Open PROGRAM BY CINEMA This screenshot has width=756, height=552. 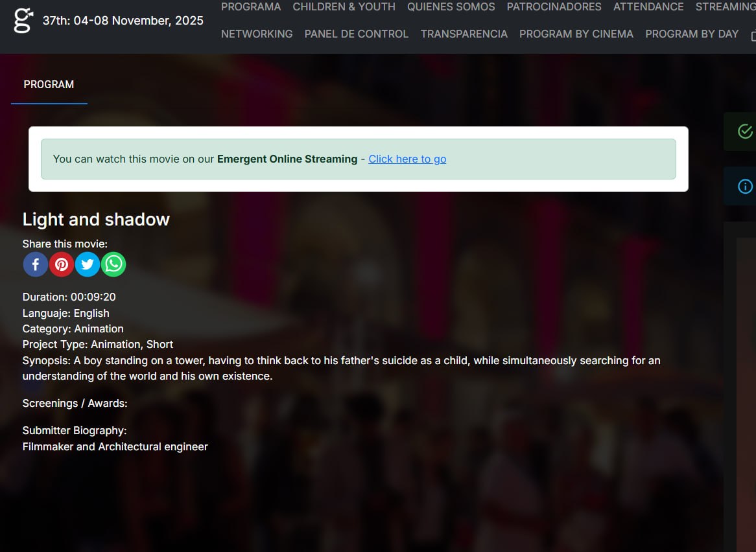[x=576, y=34]
